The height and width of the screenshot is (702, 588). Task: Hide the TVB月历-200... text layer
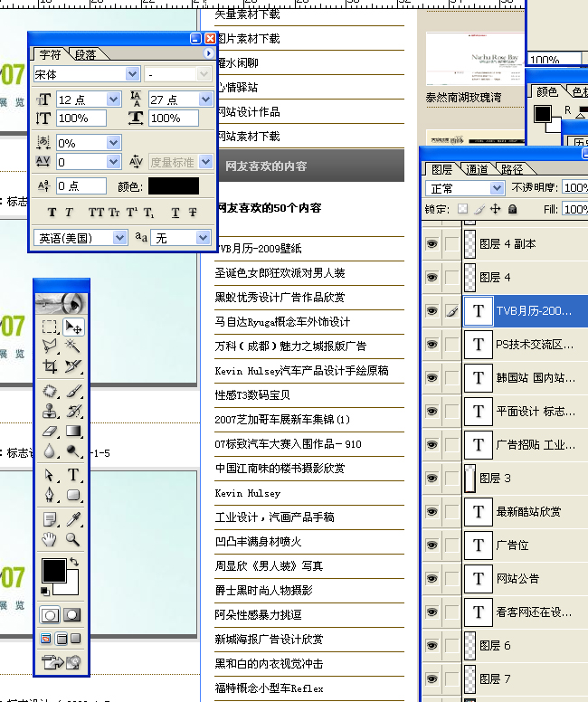click(432, 310)
